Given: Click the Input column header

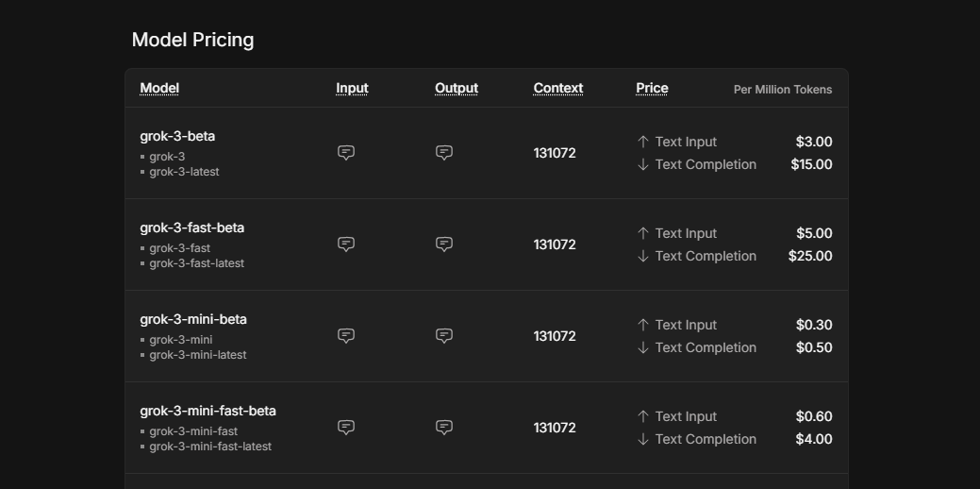Looking at the screenshot, I should click(x=352, y=89).
